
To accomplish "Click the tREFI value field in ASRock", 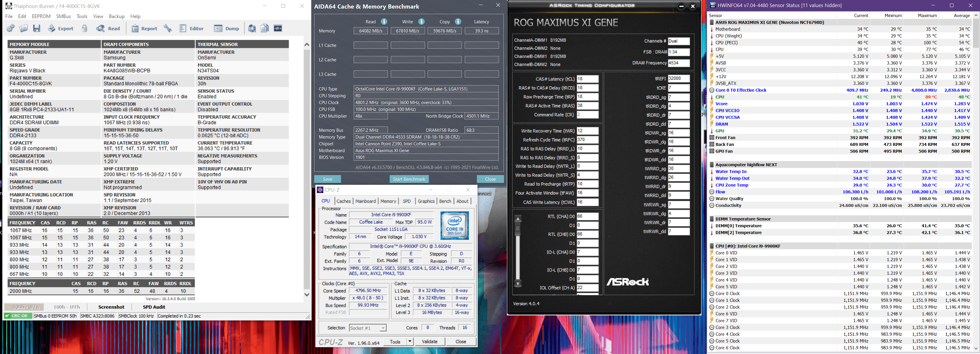I will pos(679,78).
